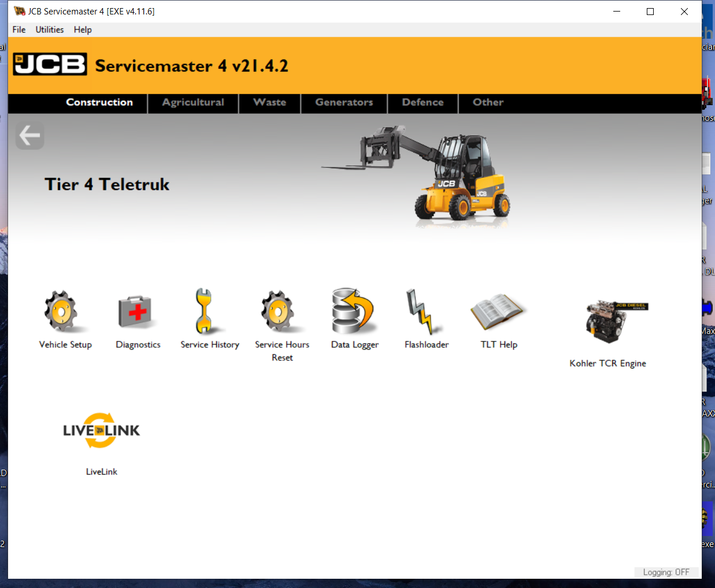Switch to the Defence tab
The image size is (715, 588).
pyautogui.click(x=423, y=103)
